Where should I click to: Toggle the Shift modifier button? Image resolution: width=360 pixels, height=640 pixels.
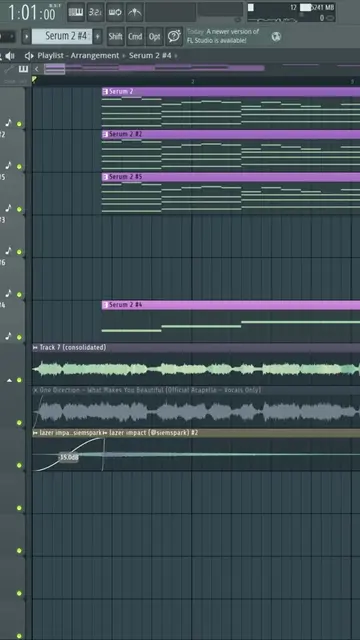click(116, 36)
